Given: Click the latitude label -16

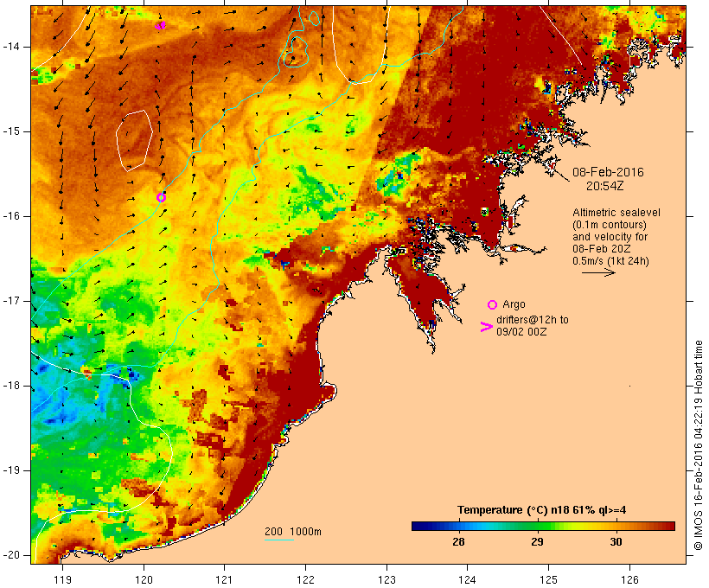Looking at the screenshot, I should coord(11,216).
